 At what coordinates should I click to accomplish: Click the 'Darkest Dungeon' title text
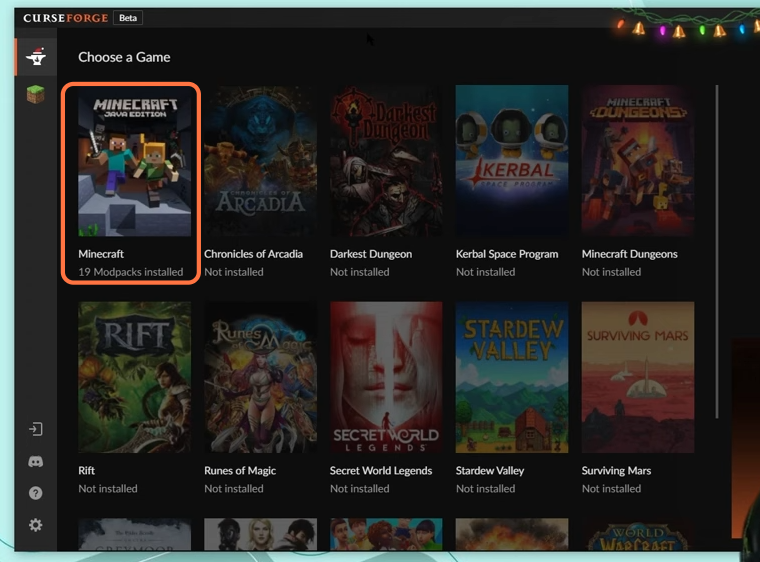click(x=371, y=254)
